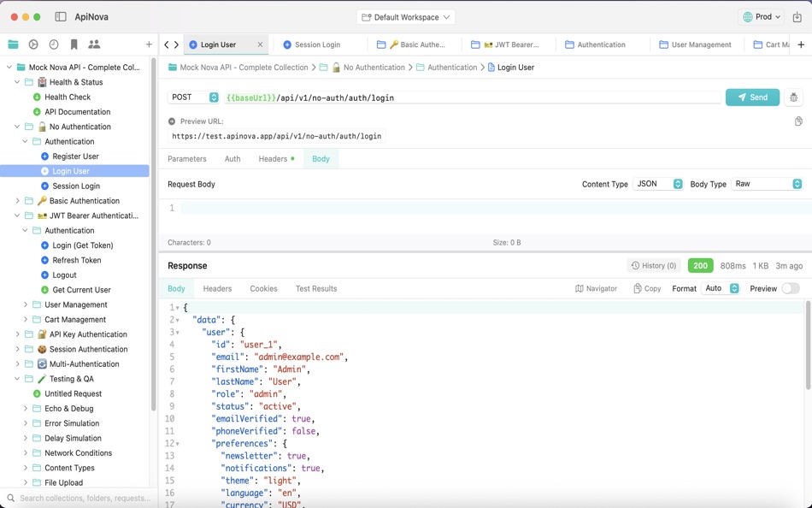The width and height of the screenshot is (812, 508).
Task: Open the HTTP method POST dropdown
Action: (x=194, y=97)
